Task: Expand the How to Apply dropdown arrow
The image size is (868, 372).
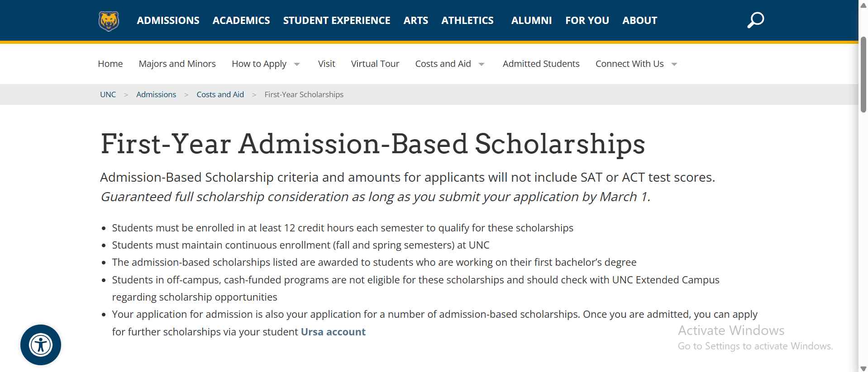Action: [x=297, y=64]
